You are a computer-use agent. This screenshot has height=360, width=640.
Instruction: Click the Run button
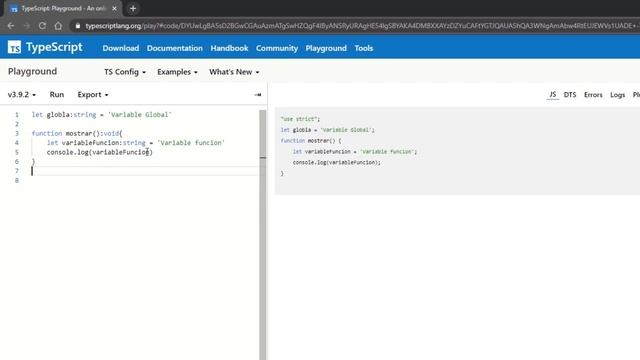tap(57, 95)
